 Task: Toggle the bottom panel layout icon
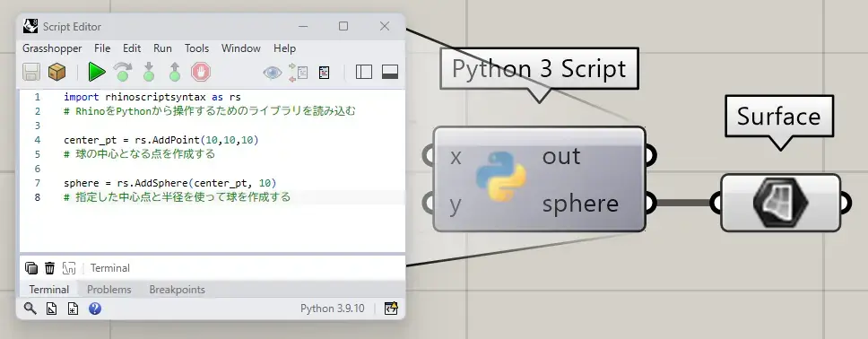pyautogui.click(x=390, y=72)
